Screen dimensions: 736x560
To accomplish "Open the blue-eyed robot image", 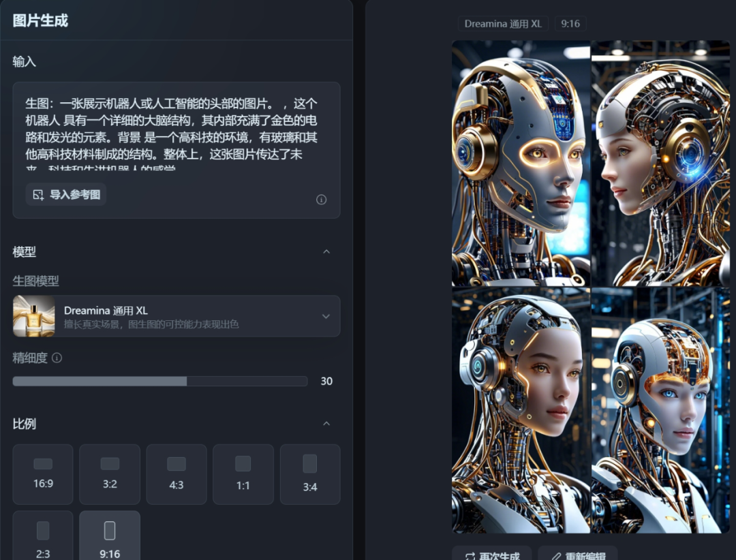I will point(660,410).
